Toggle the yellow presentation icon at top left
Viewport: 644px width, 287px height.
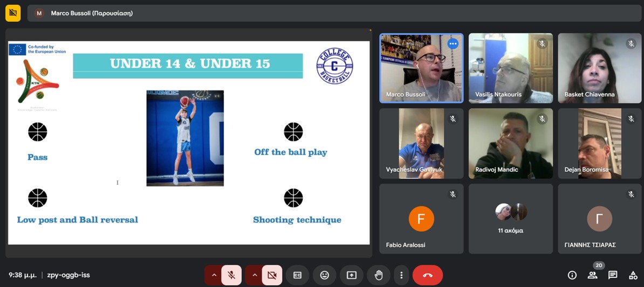[13, 13]
